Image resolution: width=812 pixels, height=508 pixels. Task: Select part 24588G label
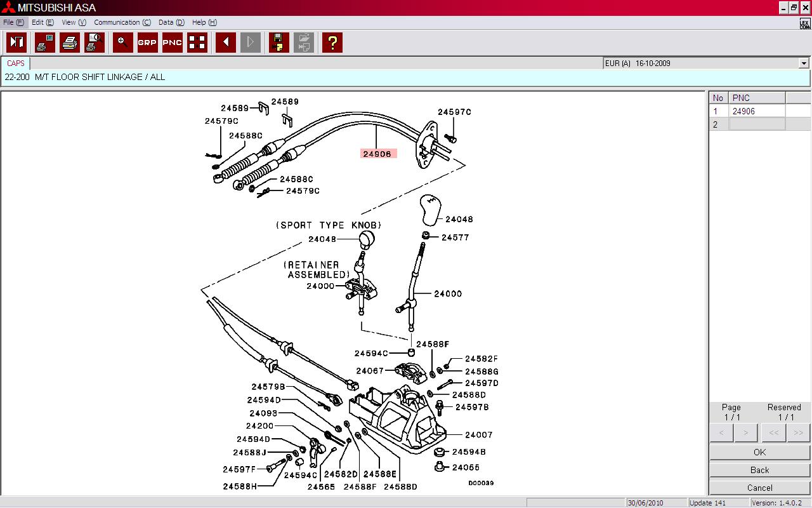(x=482, y=371)
